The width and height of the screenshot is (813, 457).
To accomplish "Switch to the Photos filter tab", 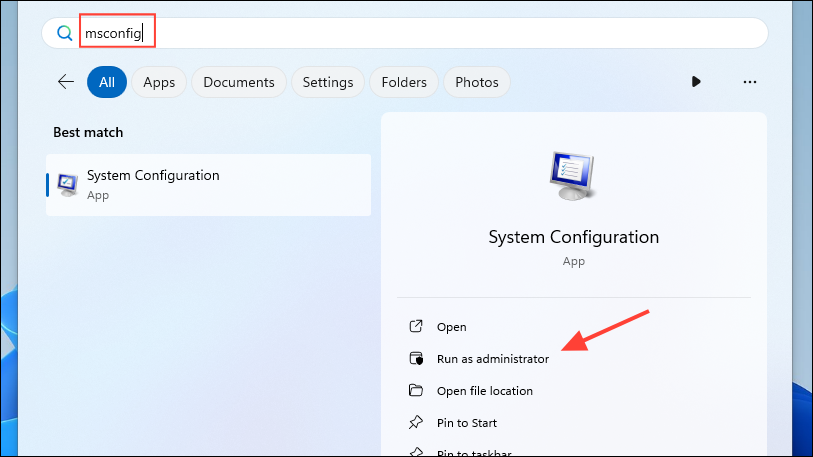I will click(x=476, y=82).
